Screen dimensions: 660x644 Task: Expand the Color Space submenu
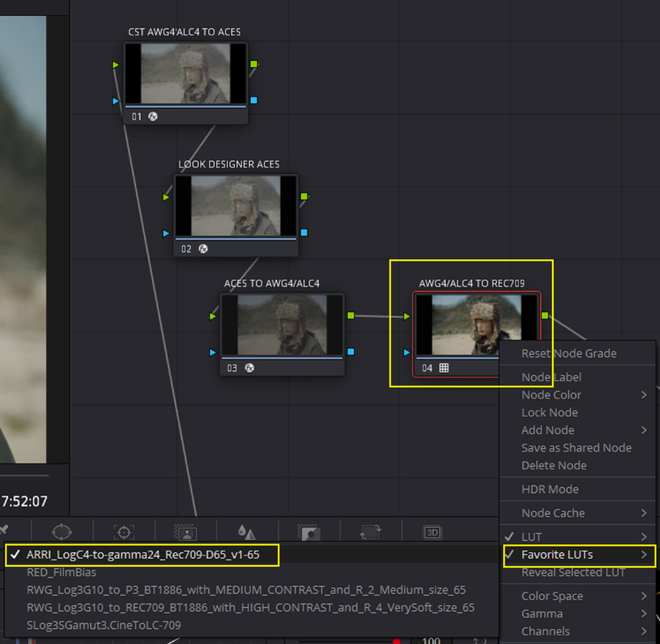point(578,596)
